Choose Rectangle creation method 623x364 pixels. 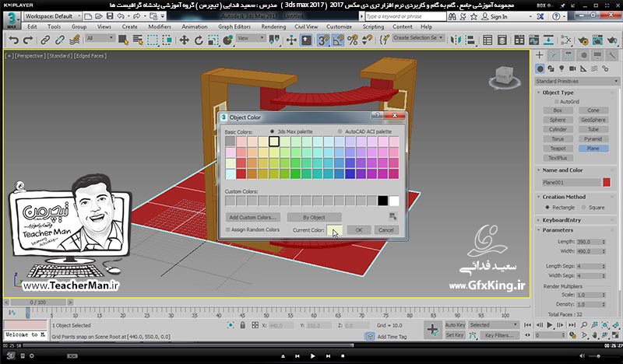tap(547, 207)
